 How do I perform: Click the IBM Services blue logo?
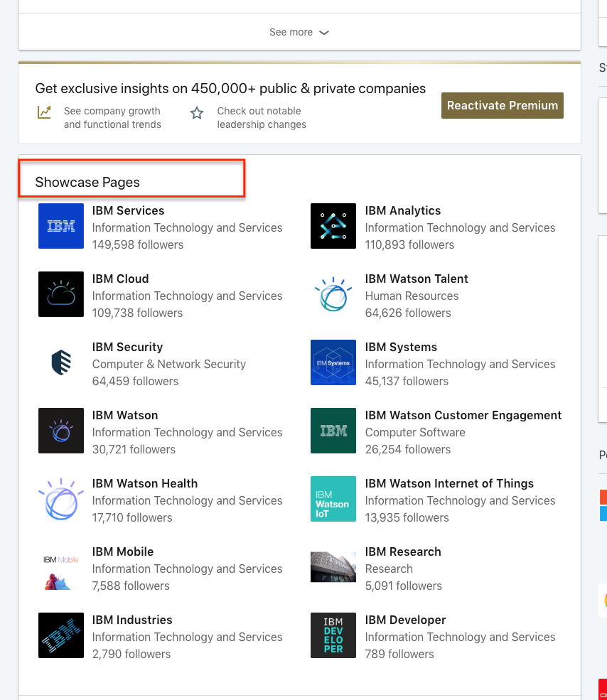tap(60, 226)
